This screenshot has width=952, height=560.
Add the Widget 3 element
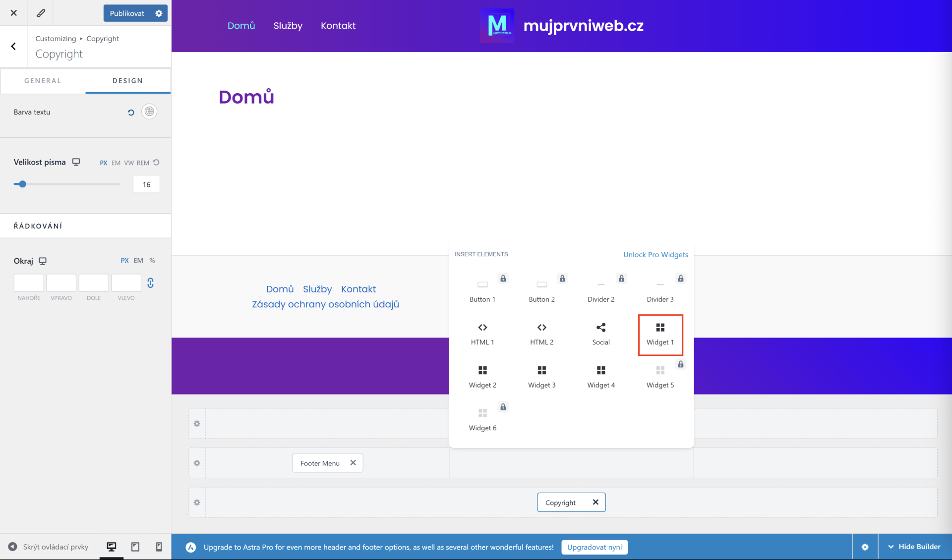[x=541, y=377]
